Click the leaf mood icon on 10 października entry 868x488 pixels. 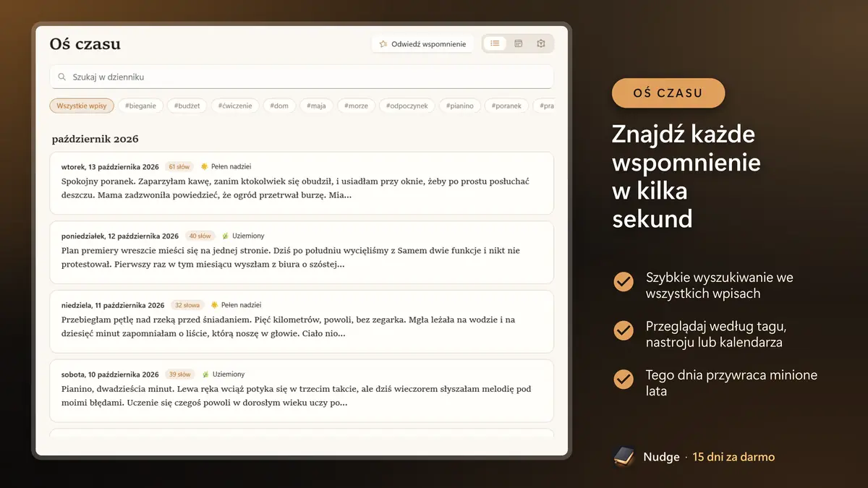coord(205,374)
